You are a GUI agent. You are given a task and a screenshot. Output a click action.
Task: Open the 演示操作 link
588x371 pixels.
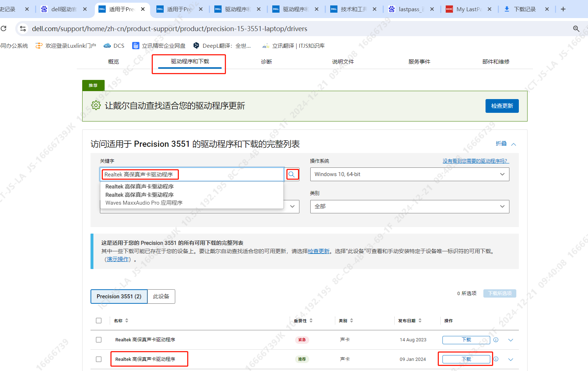click(x=118, y=259)
